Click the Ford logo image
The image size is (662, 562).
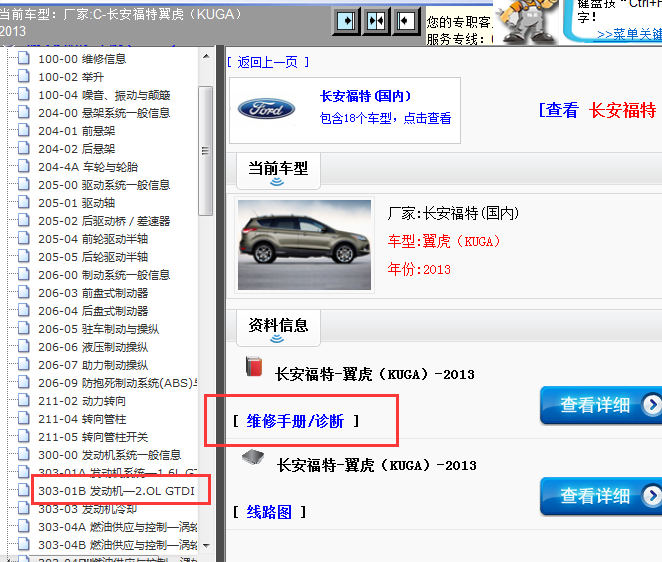266,109
